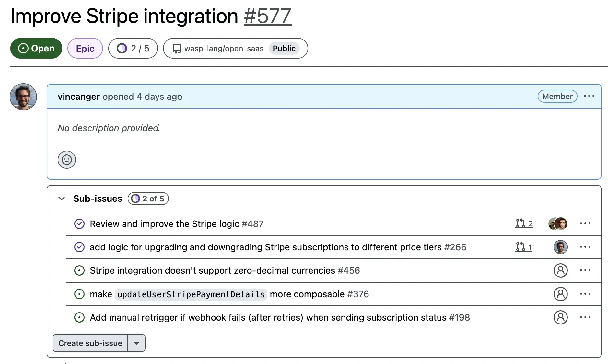This screenshot has width=608, height=364.
Task: Click the completed checkmark on issue #266
Action: click(79, 247)
